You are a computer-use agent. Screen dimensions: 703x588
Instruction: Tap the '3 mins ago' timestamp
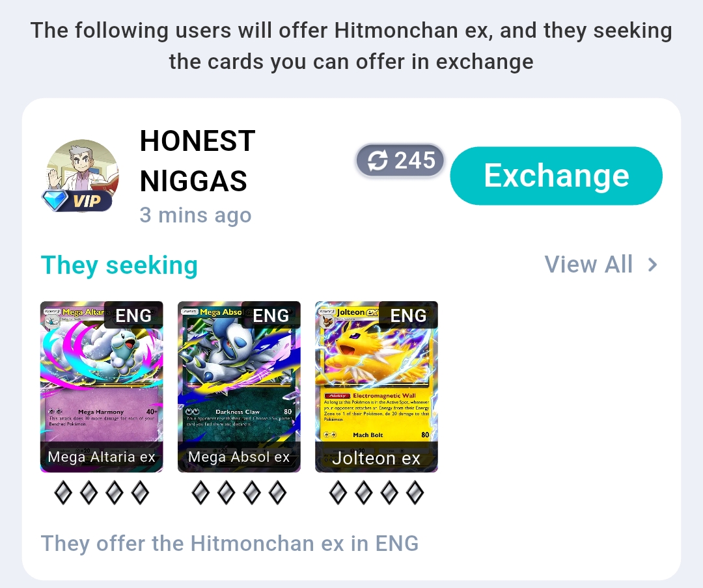(x=195, y=215)
